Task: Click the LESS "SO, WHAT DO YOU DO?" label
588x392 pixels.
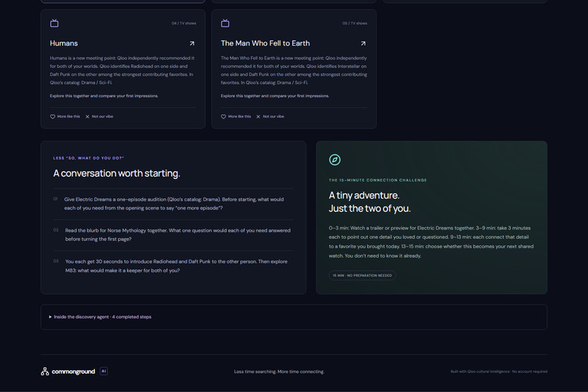Action: (x=88, y=158)
